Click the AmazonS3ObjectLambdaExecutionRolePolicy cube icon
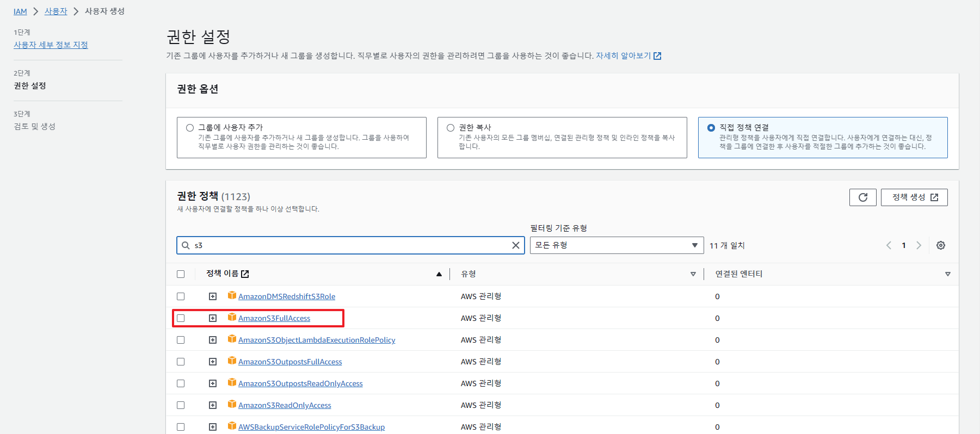Image resolution: width=980 pixels, height=434 pixels. point(232,339)
